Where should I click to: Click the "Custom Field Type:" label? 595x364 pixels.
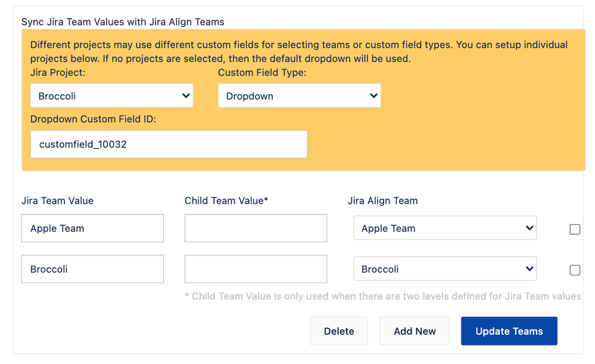point(262,73)
